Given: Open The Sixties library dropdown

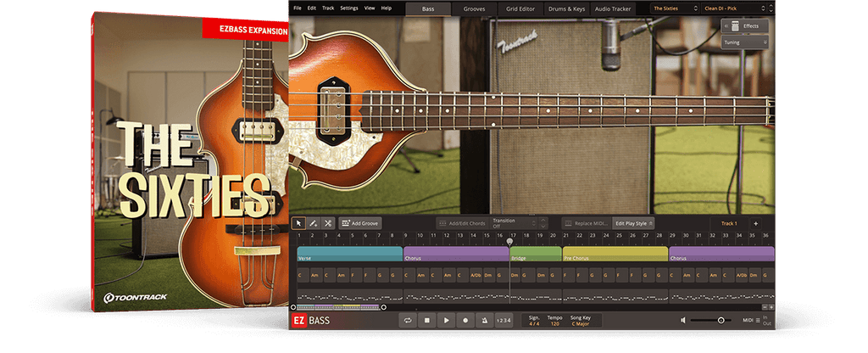Looking at the screenshot, I should pos(676,8).
